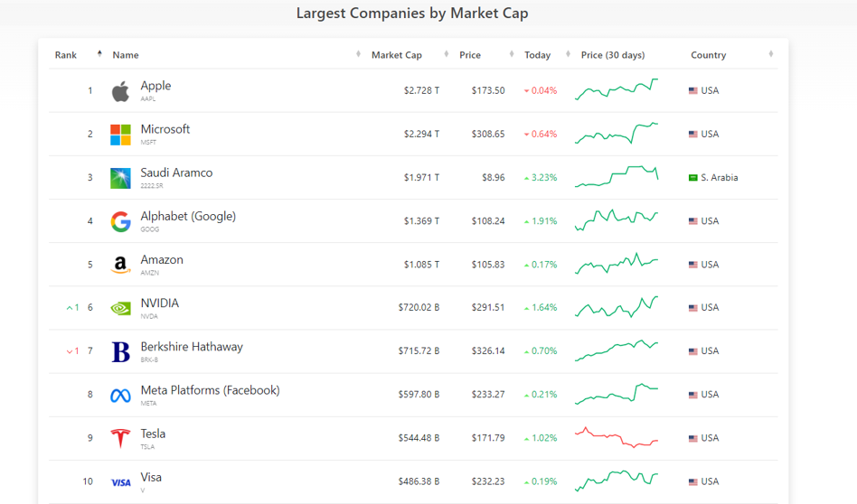Viewport: 857px width, 504px height.
Task: Click the Apple logo icon
Action: click(x=120, y=91)
